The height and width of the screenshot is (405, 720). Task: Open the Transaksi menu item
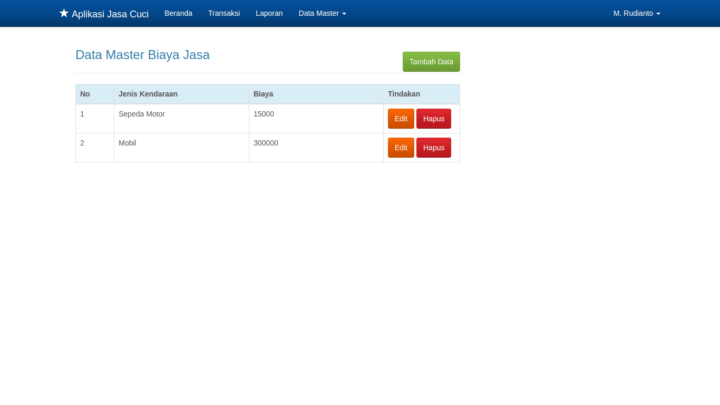pos(224,14)
